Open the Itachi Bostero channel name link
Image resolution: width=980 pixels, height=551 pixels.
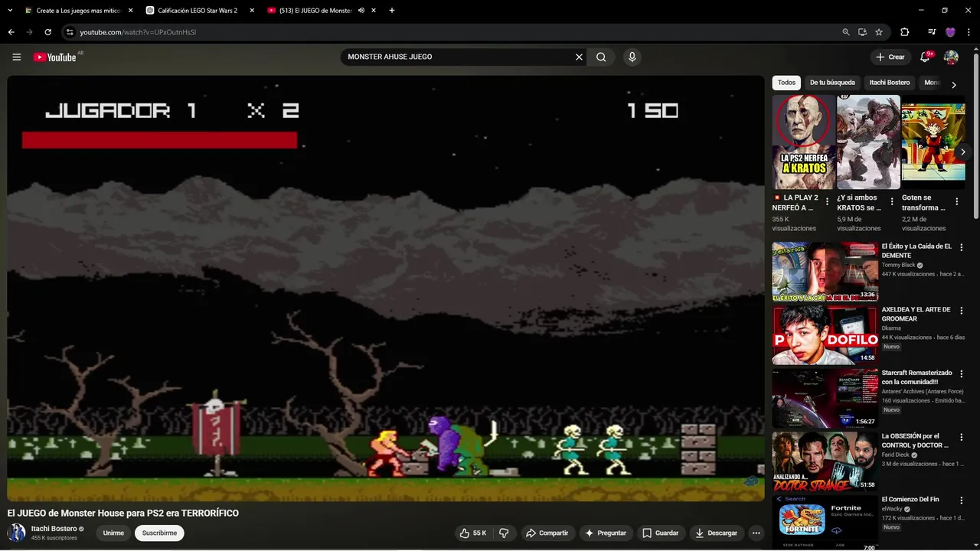coord(54,529)
